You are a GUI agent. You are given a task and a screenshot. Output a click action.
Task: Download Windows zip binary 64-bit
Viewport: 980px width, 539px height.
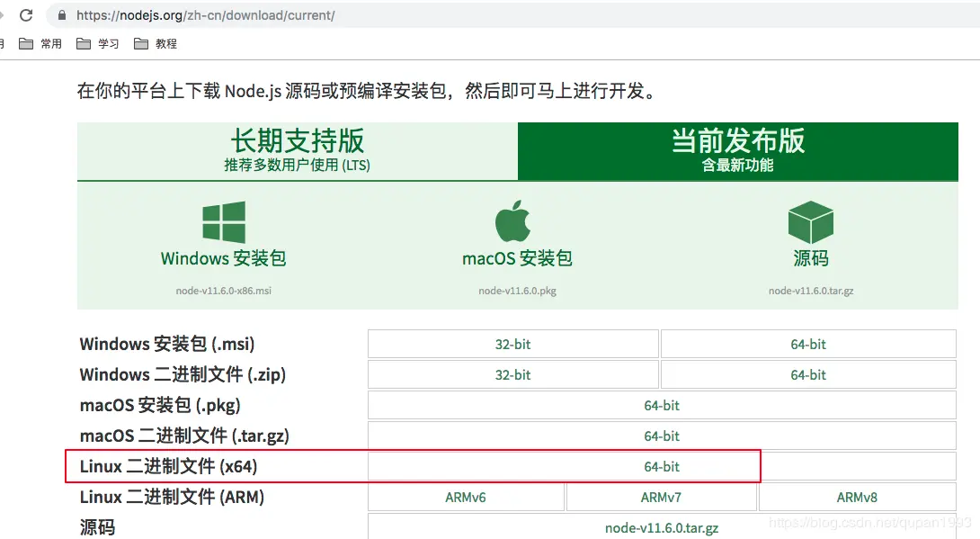pos(808,374)
